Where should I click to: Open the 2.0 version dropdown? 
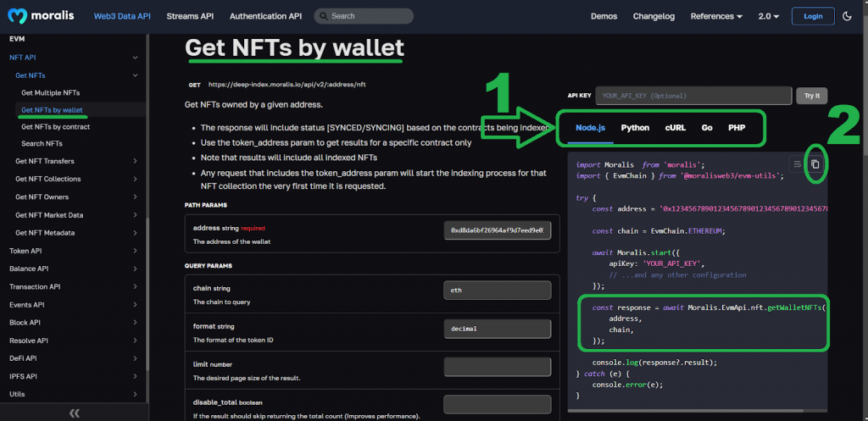(x=768, y=16)
